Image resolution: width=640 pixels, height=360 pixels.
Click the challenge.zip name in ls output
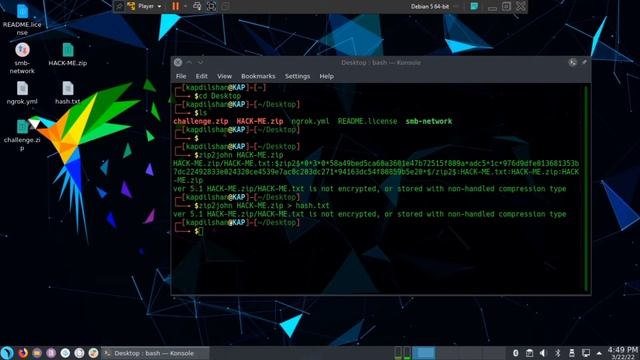[200, 121]
